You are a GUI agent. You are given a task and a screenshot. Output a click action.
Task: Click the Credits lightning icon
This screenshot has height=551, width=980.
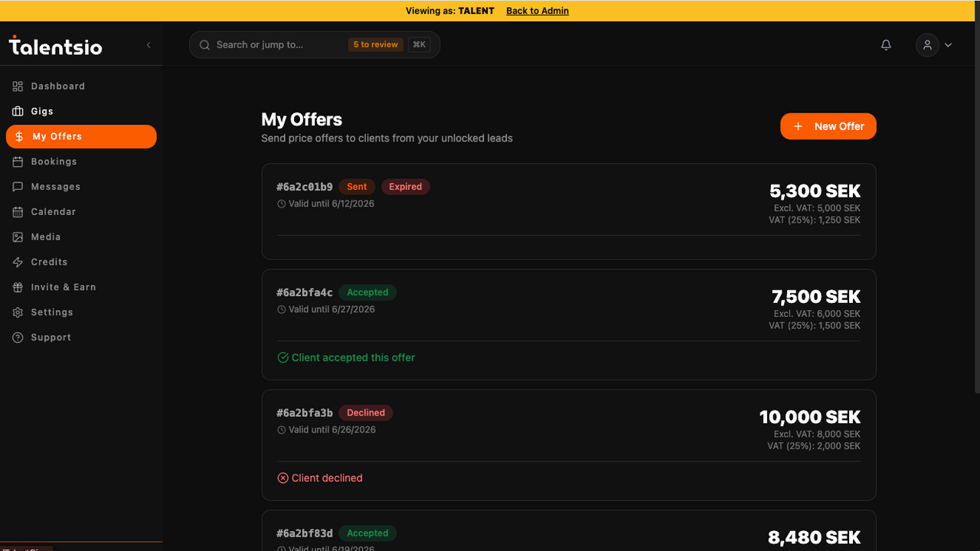tap(18, 262)
